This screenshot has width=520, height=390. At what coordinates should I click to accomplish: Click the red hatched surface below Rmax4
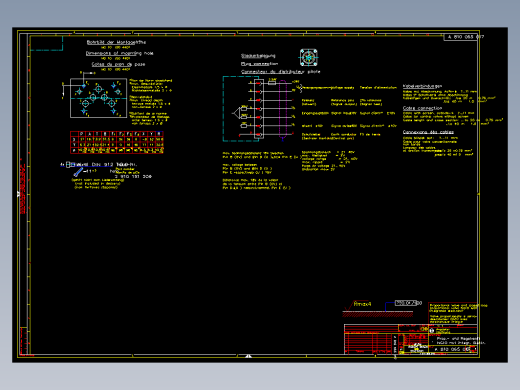pyautogui.click(x=378, y=314)
